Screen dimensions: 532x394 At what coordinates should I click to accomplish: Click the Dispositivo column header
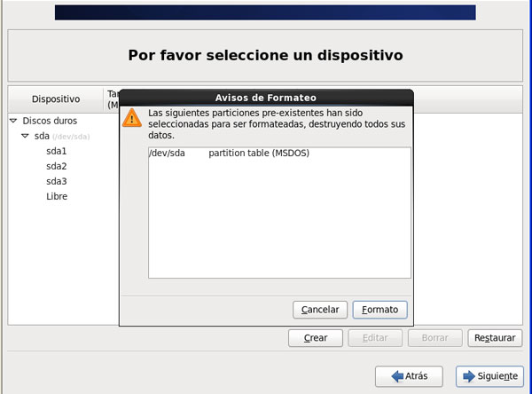click(x=56, y=99)
